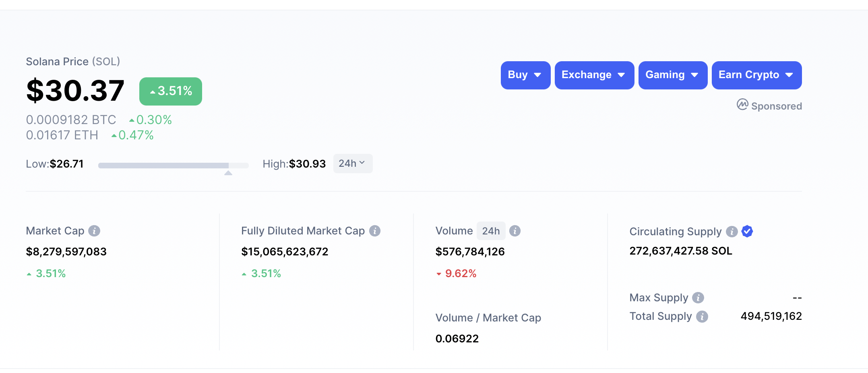Screen dimensions: 868x373
Task: Click the Gaming button
Action: pos(672,75)
